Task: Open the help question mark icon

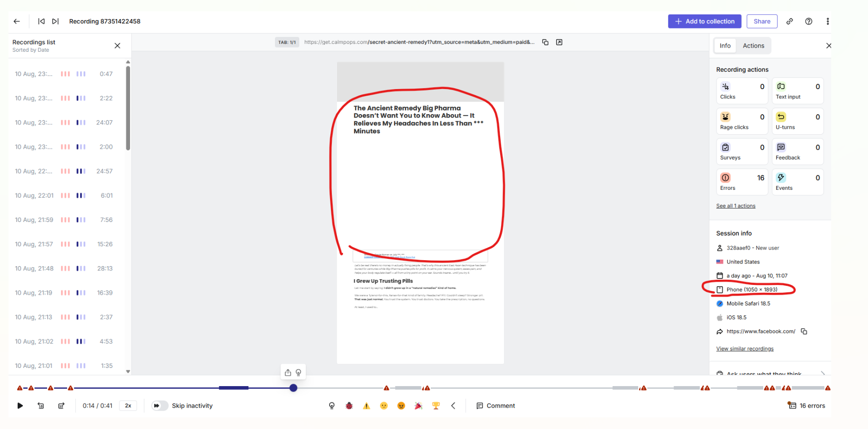Action: 809,21
